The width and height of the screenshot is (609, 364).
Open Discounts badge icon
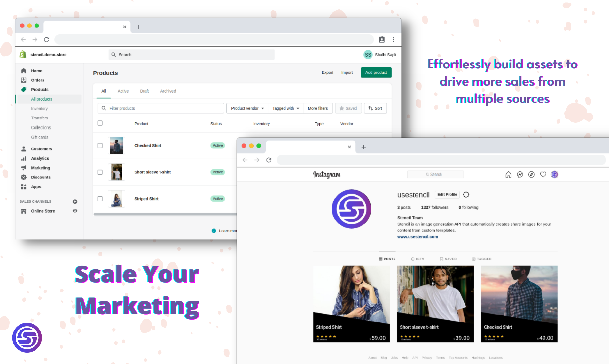tap(24, 177)
